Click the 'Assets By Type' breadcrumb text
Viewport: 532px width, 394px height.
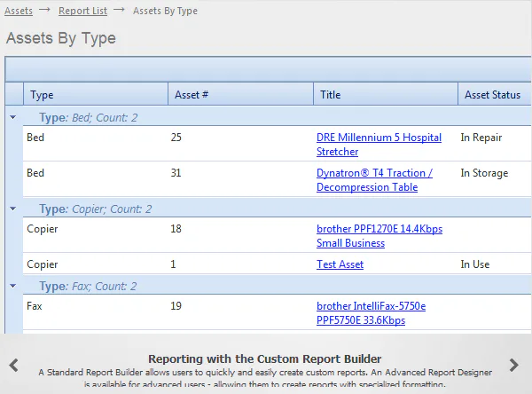[165, 11]
